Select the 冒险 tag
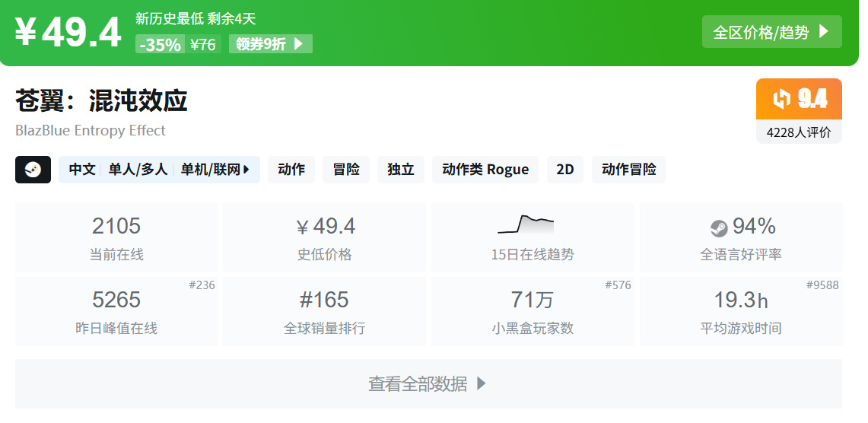The image size is (868, 423). tap(346, 170)
